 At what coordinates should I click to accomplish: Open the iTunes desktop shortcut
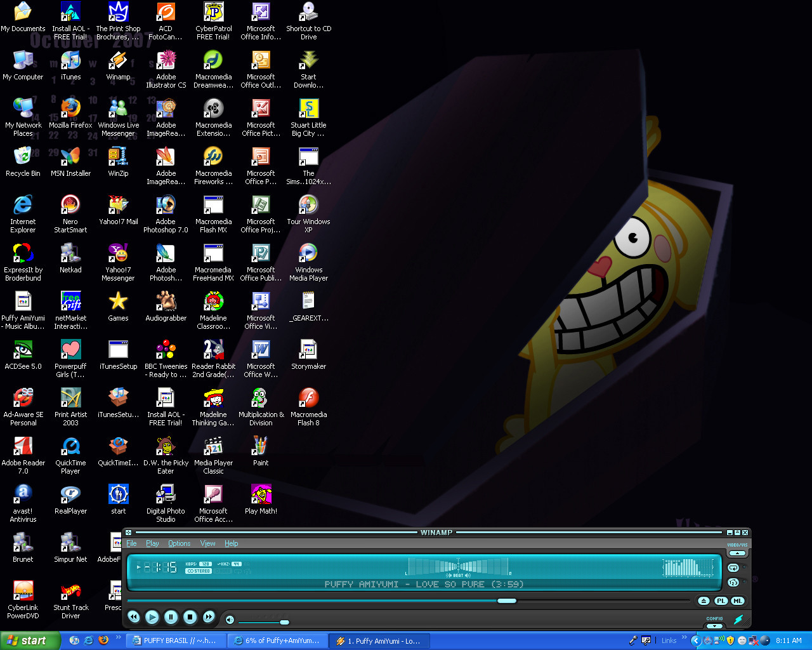pyautogui.click(x=70, y=65)
